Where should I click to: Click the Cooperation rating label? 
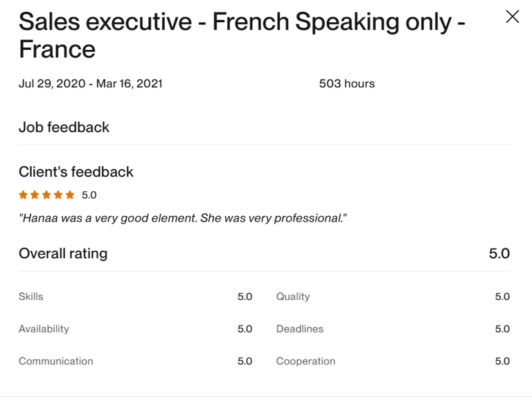click(x=305, y=362)
